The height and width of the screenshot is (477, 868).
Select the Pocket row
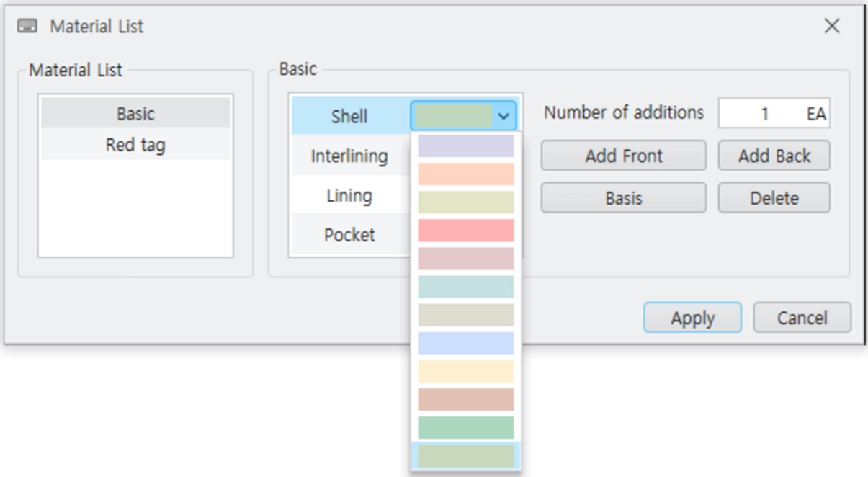tap(349, 235)
